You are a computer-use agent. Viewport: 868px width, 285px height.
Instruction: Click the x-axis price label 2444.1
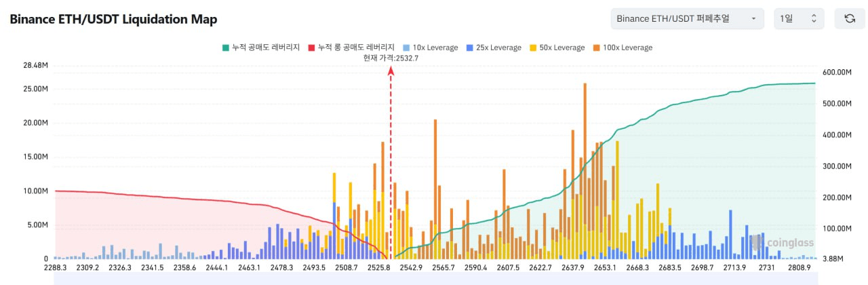point(216,269)
